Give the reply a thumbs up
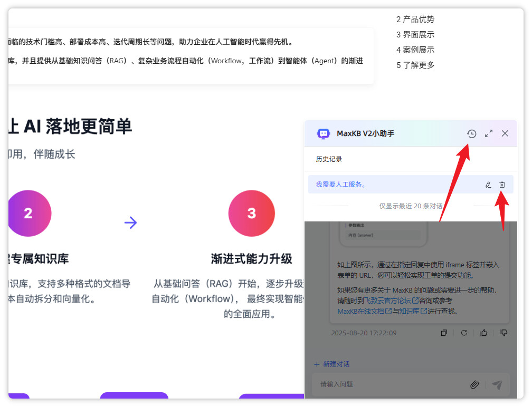 484,333
